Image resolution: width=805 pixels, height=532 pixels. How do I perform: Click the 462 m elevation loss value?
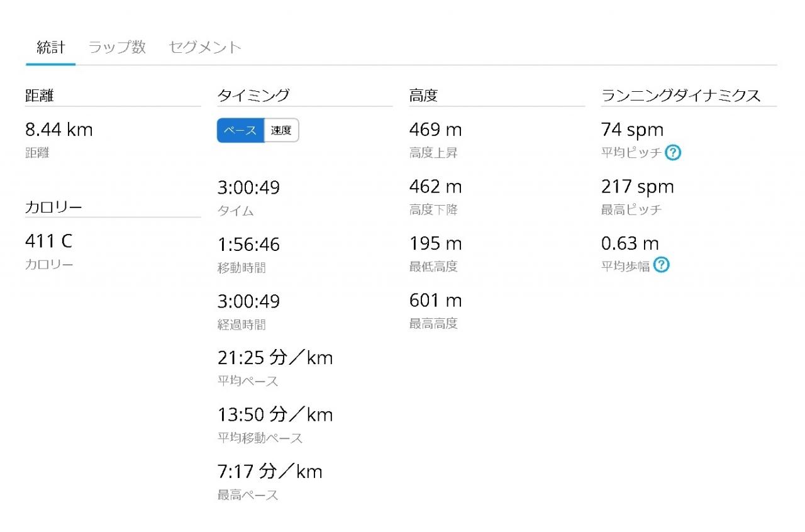point(435,187)
